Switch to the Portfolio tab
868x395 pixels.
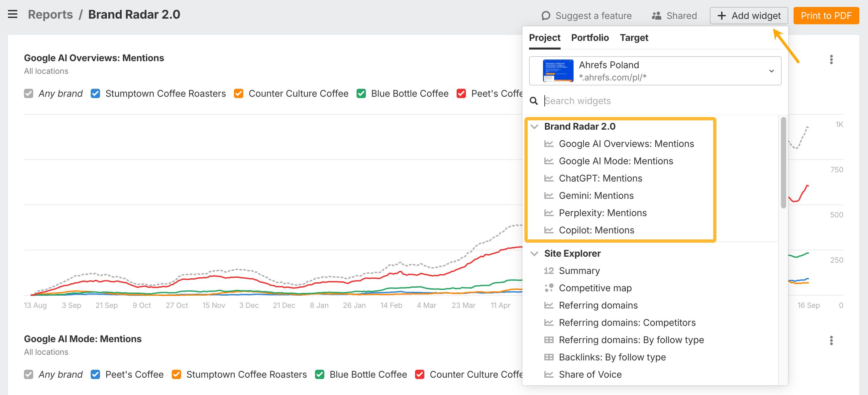pyautogui.click(x=590, y=38)
